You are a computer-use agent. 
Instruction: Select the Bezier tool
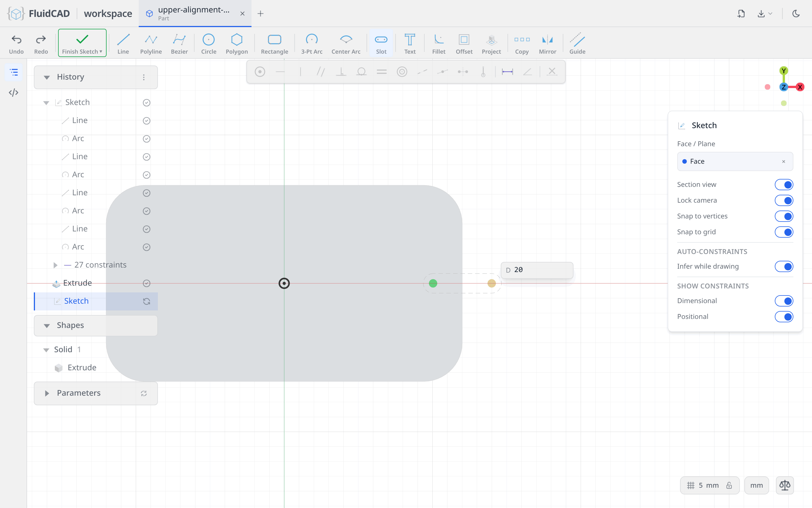click(179, 44)
